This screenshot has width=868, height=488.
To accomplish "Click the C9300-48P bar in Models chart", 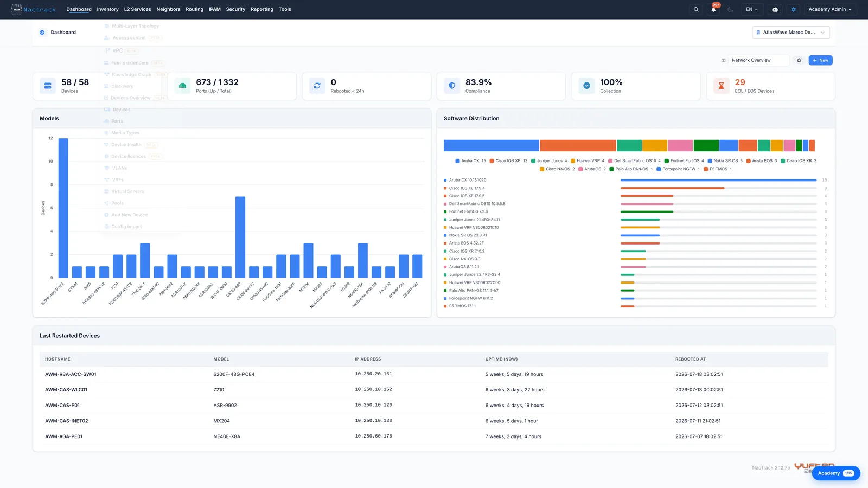I will point(240,237).
